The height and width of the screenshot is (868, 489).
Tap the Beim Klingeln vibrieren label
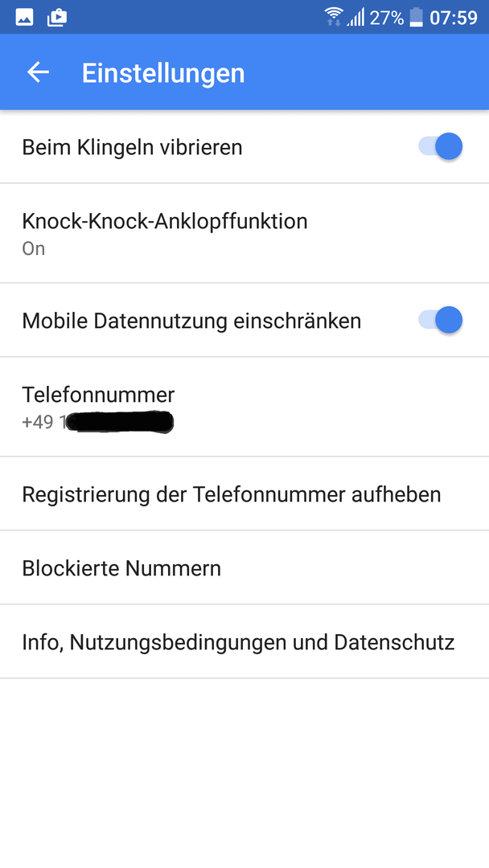(x=133, y=147)
